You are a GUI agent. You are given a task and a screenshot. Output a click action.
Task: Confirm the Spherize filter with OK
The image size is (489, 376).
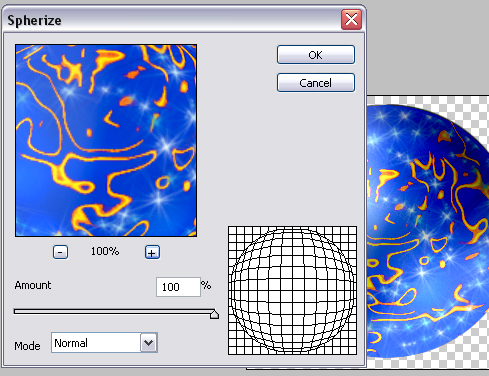click(x=316, y=55)
